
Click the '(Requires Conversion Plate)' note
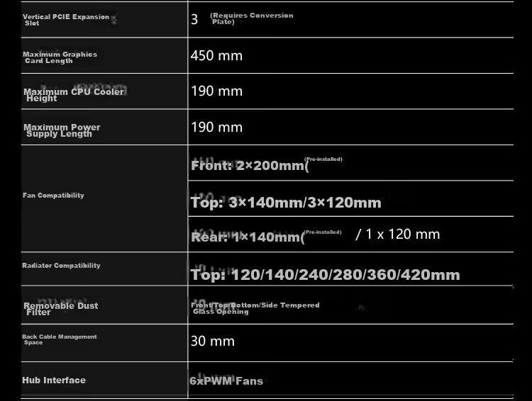tap(251, 18)
